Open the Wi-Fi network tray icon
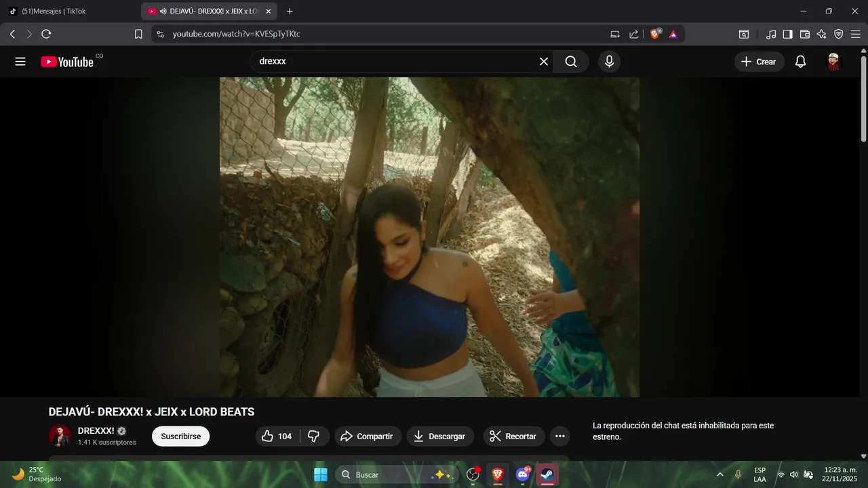This screenshot has height=488, width=868. [781, 474]
